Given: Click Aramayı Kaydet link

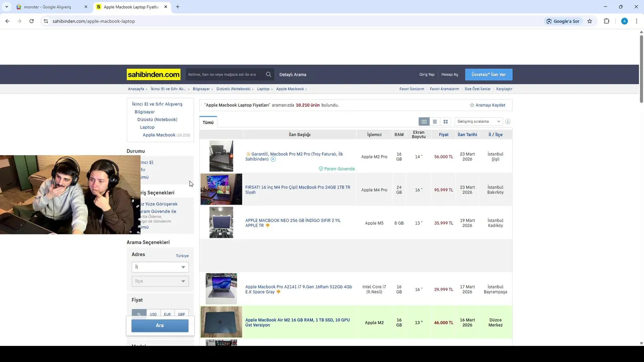Looking at the screenshot, I should 491,105.
